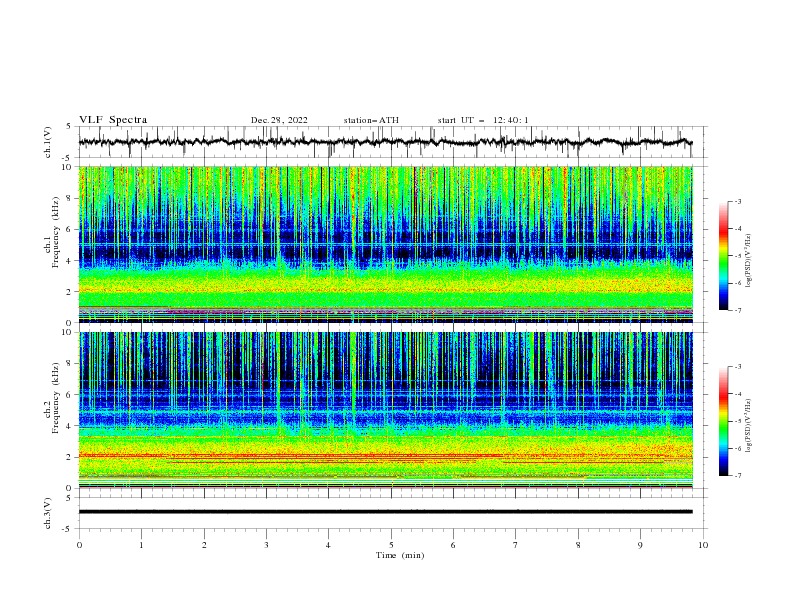Click the ch.2 Frequency (kHz) axis label

[x=53, y=398]
